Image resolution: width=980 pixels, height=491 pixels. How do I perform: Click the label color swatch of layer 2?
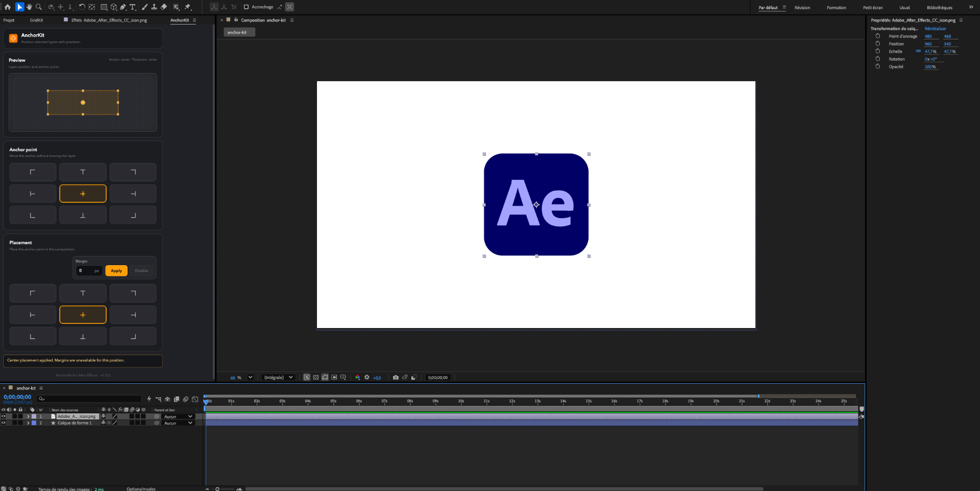pos(34,423)
